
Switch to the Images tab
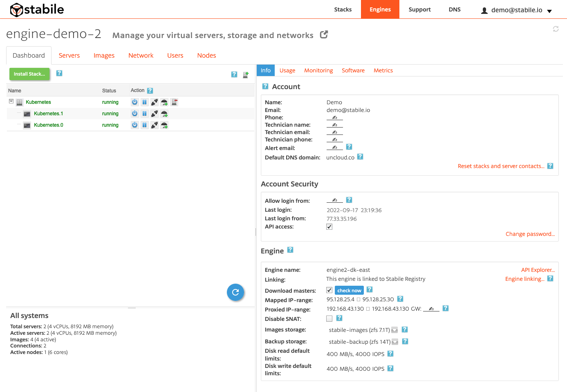tap(104, 56)
